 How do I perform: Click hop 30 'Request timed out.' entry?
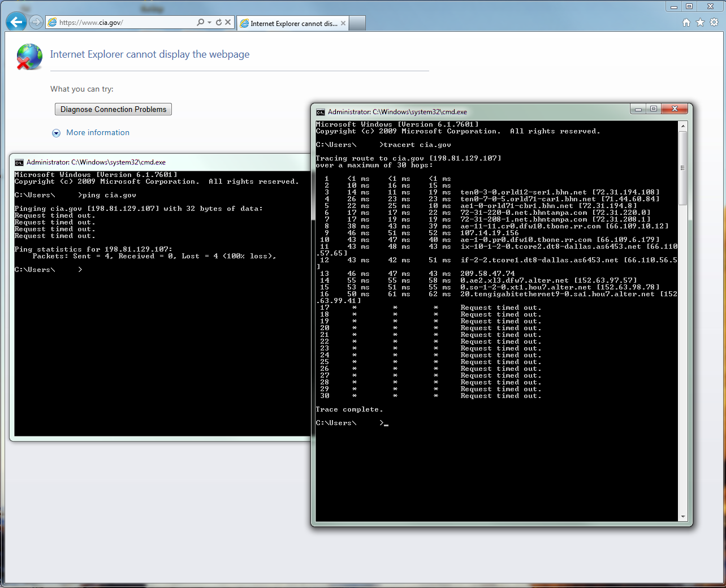(x=501, y=396)
